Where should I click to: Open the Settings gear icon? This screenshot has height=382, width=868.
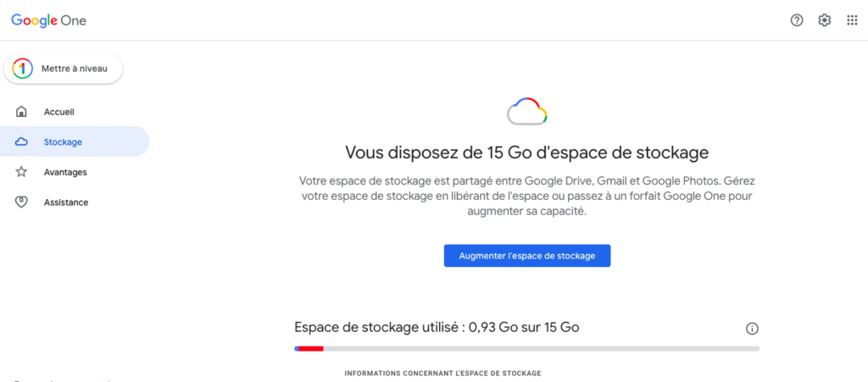point(825,20)
